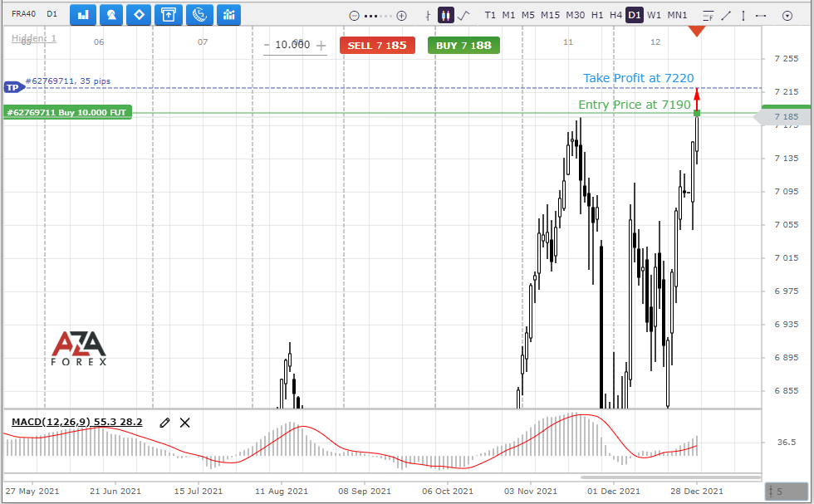This screenshot has width=814, height=504.
Task: Click the horizontal chart scrollbar
Action: [x=671, y=477]
